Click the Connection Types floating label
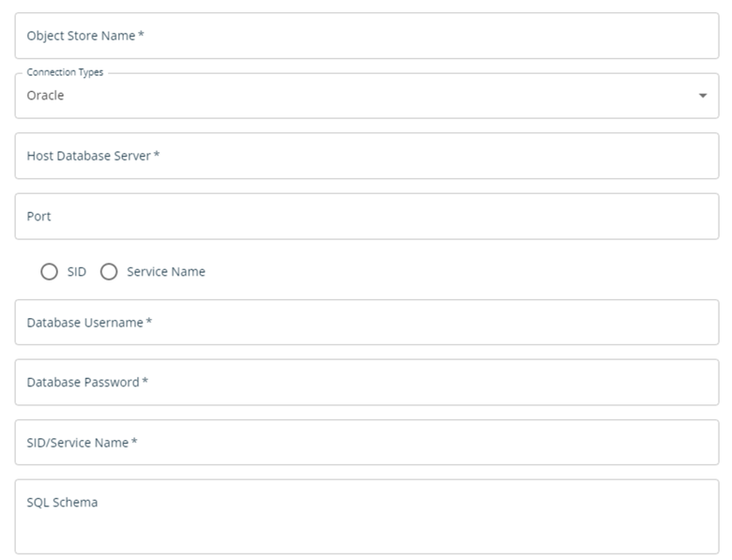 (x=65, y=72)
